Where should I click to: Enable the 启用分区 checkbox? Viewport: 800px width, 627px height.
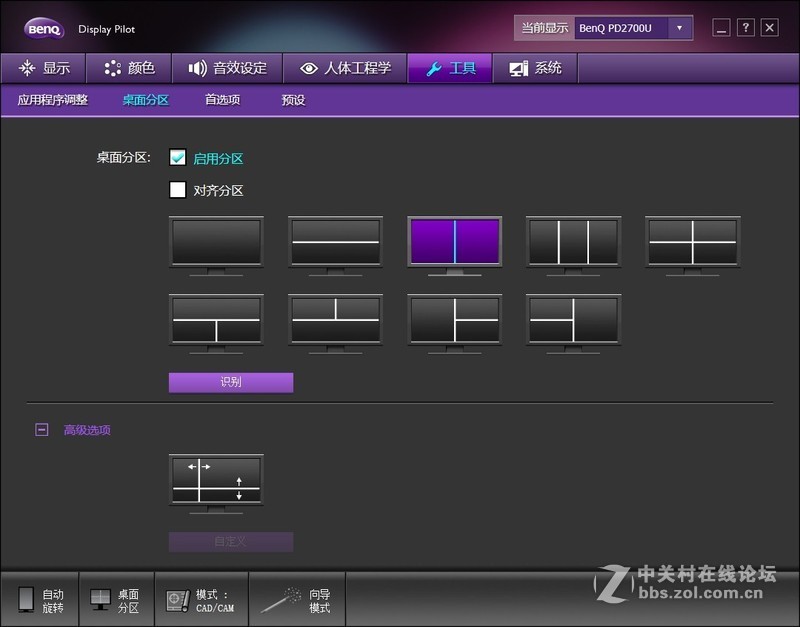178,157
